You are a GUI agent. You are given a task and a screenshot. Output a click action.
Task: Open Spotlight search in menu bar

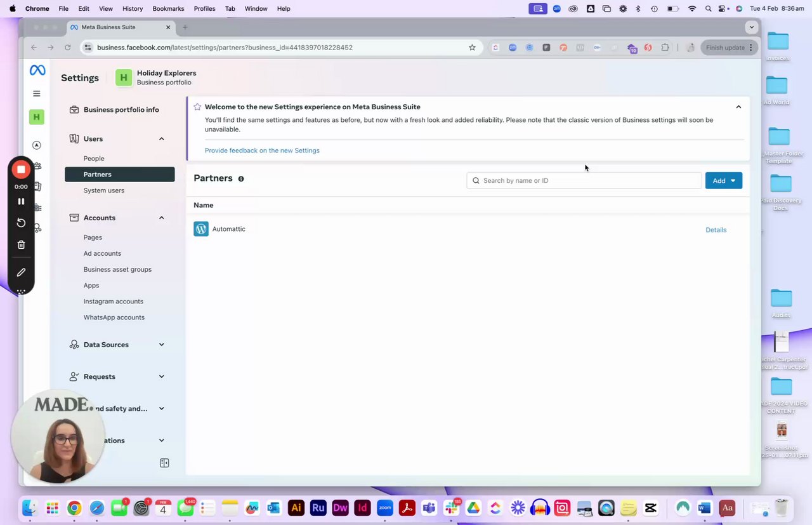pyautogui.click(x=708, y=8)
